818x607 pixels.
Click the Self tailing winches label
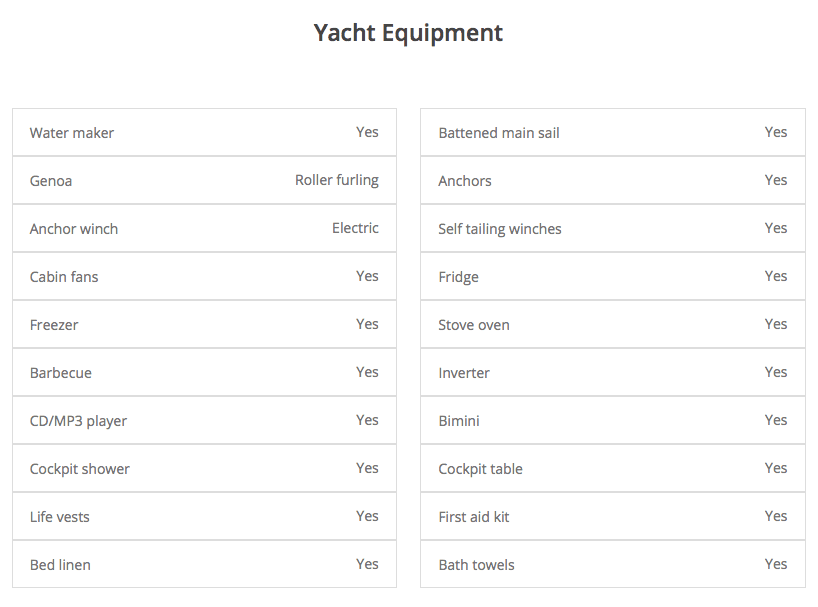500,229
